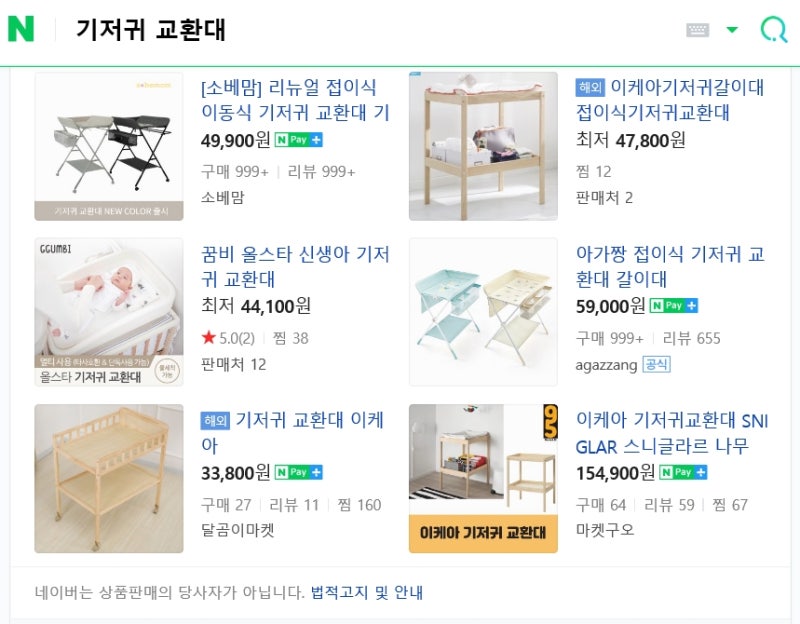This screenshot has width=800, height=624.
Task: Open 이케아기저귀갈이대 접이식 product title
Action: (x=670, y=100)
